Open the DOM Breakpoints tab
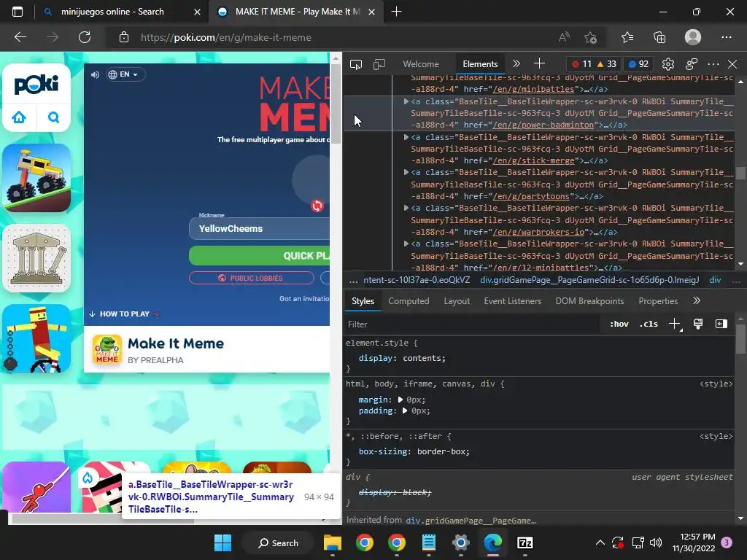747x560 pixels. coord(589,301)
